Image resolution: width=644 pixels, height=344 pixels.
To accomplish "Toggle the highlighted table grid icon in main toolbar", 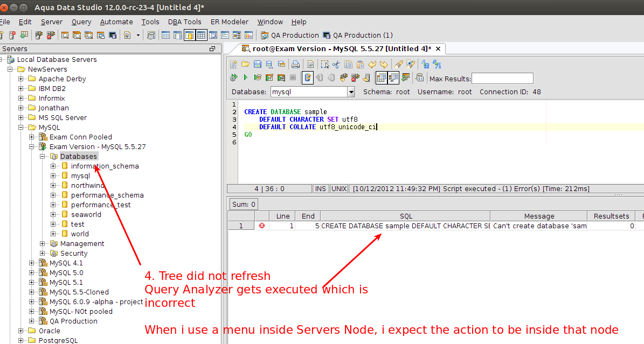I will click(201, 36).
